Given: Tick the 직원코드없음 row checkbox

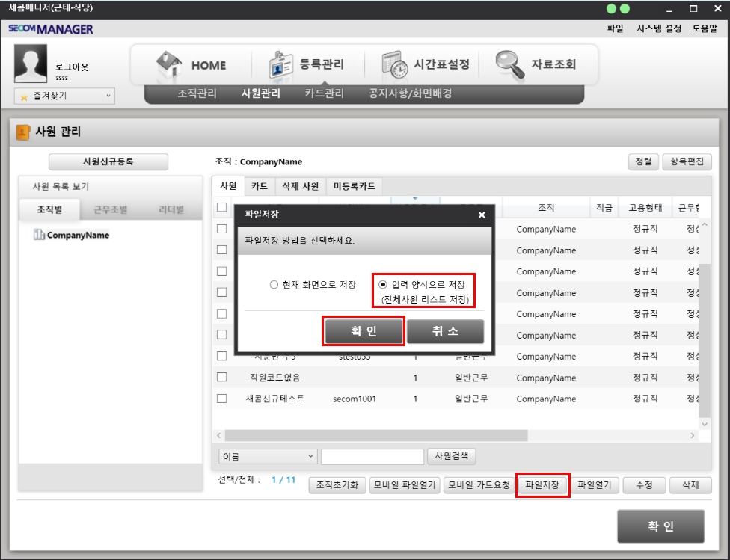Looking at the screenshot, I should pyautogui.click(x=222, y=377).
